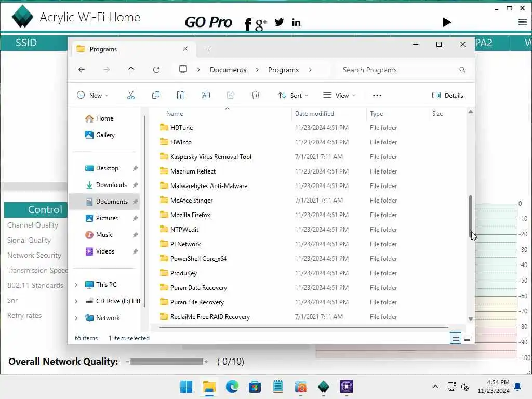Open Home in navigation pane
532x399 pixels.
(105, 118)
